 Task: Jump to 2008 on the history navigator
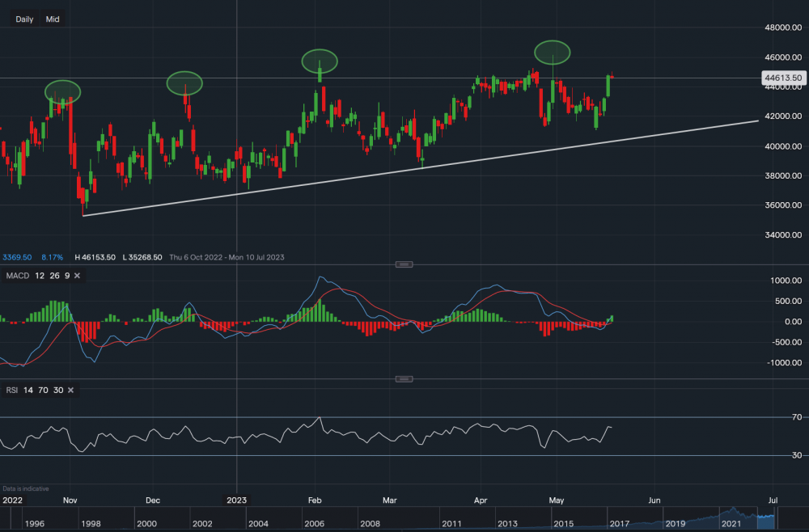coord(370,524)
